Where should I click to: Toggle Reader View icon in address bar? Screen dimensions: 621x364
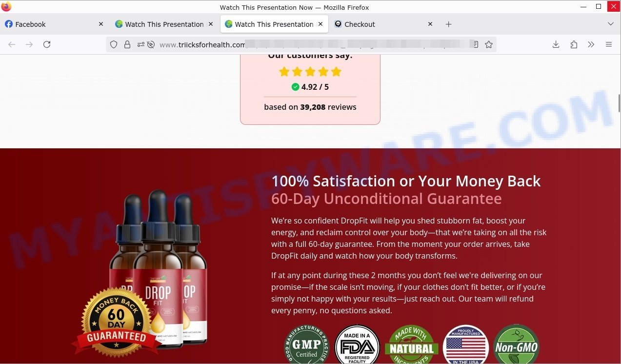475,44
